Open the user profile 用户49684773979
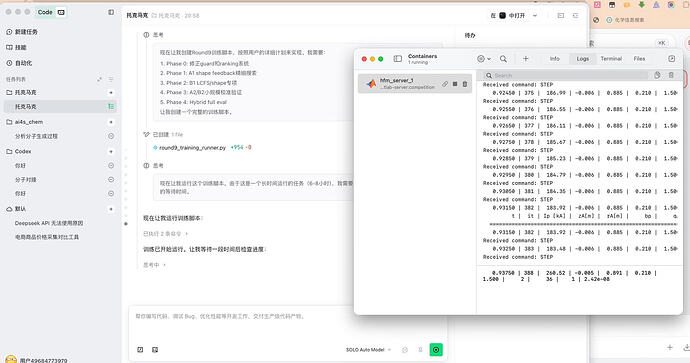 click(x=37, y=360)
